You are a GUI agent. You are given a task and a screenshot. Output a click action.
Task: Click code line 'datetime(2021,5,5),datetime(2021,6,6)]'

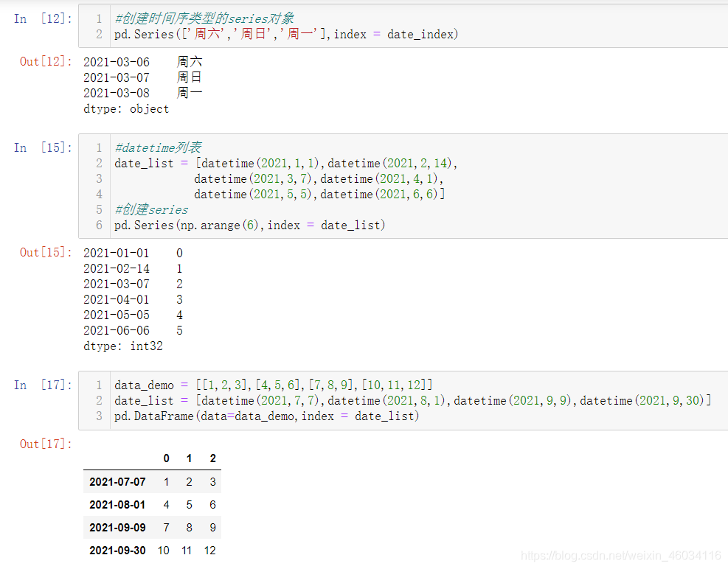pyautogui.click(x=319, y=194)
